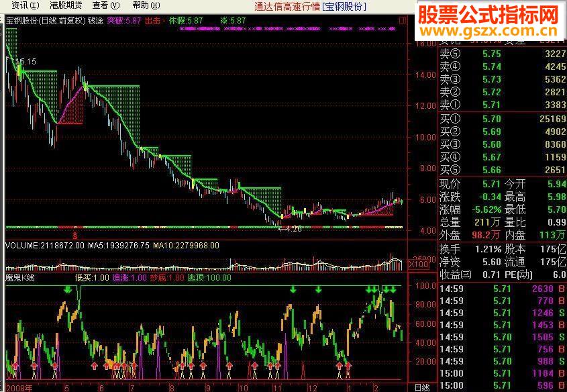This screenshot has height=392, width=567.
Task: Open the 查看(V) menu
Action: click(x=105, y=5)
